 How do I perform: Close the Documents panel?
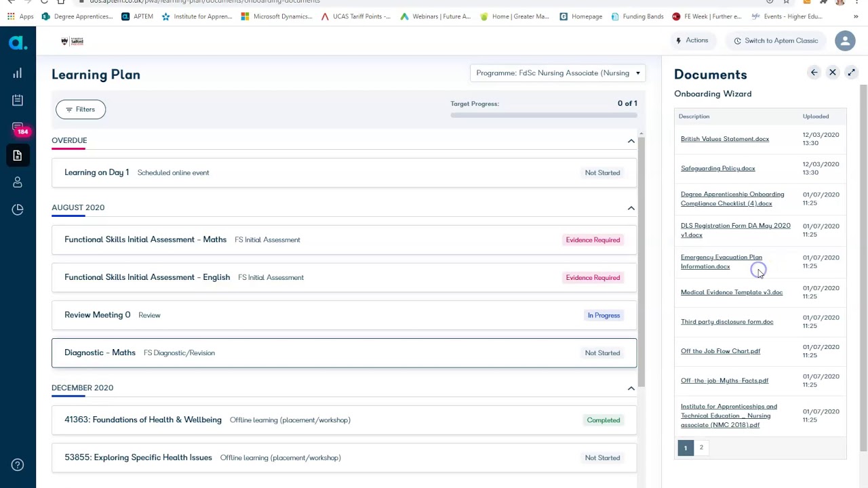[833, 73]
